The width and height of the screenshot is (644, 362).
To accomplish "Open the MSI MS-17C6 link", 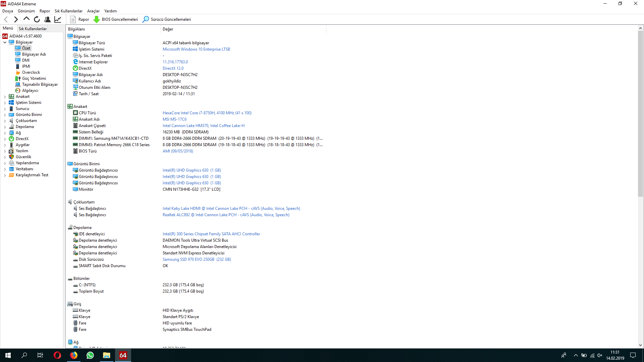I will tap(174, 119).
